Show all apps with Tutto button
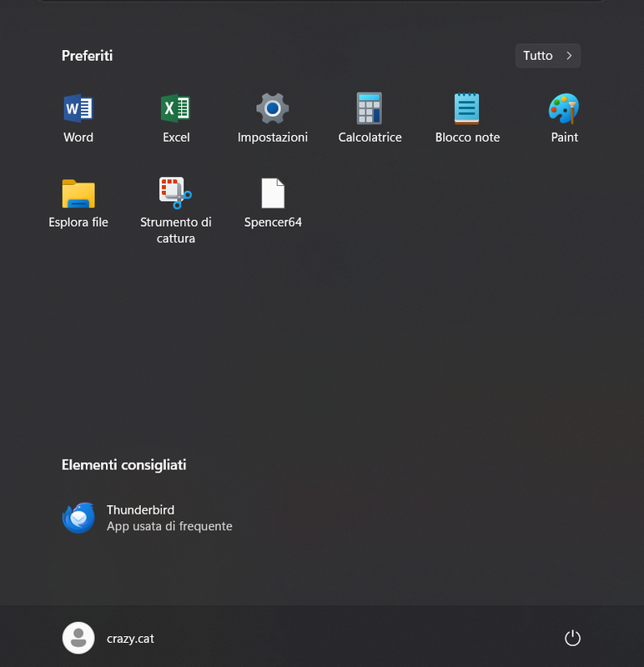 click(x=548, y=56)
